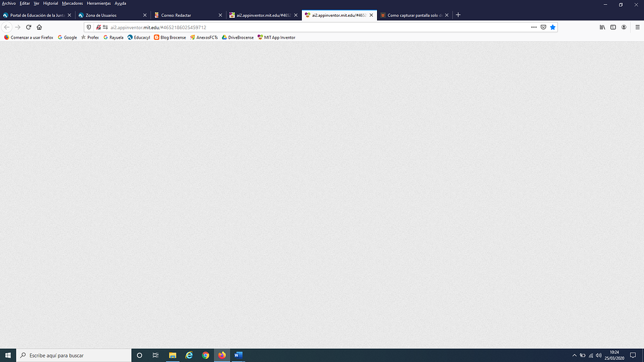
Task: Open the sidebar panel icon
Action: 612,27
